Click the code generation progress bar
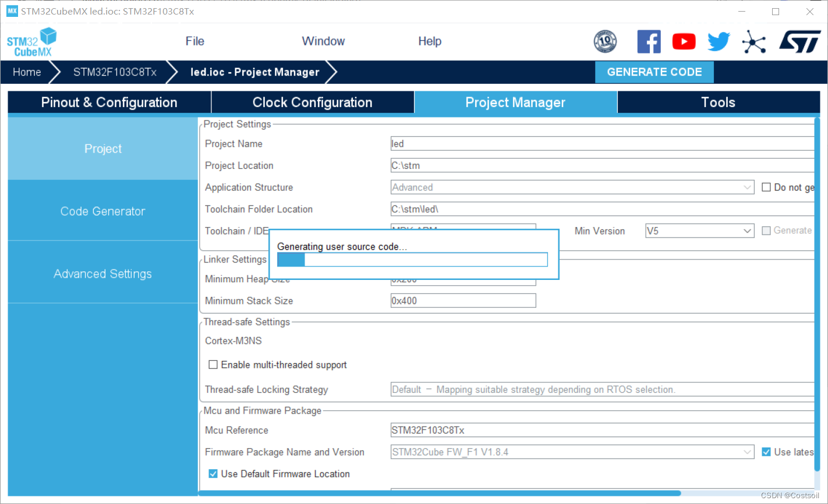828x504 pixels. (412, 260)
